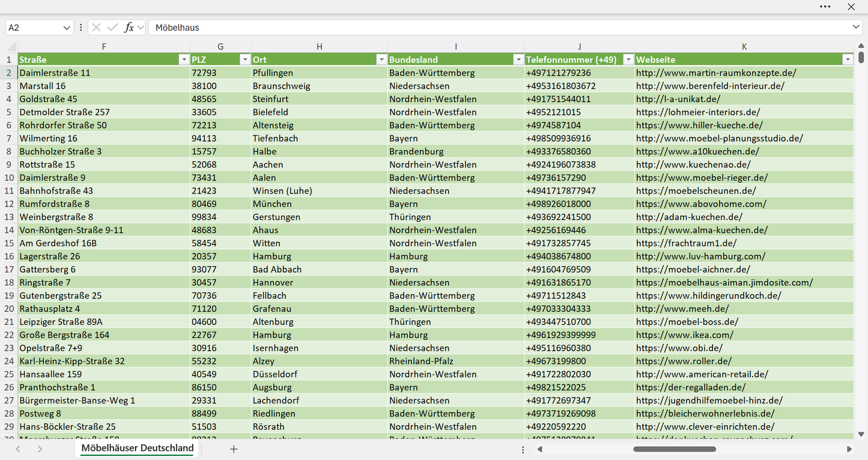Open link http://www.martin-raumkonzepte.de/
The width and height of the screenshot is (868, 460).
click(716, 73)
